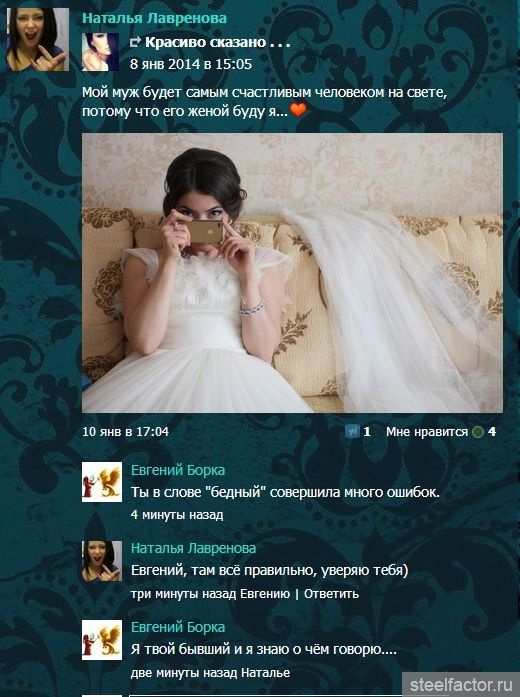Open the reposted group's small avatar

(100, 52)
